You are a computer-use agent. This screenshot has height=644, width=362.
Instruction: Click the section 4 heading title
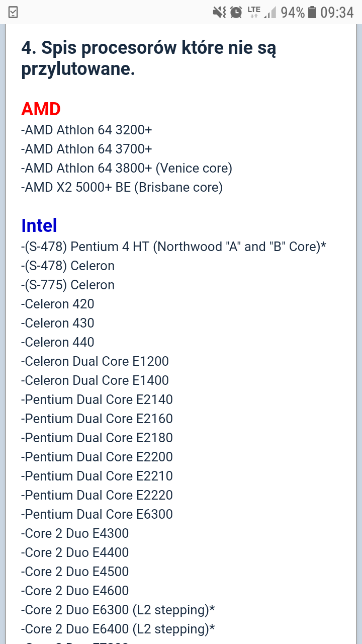149,58
